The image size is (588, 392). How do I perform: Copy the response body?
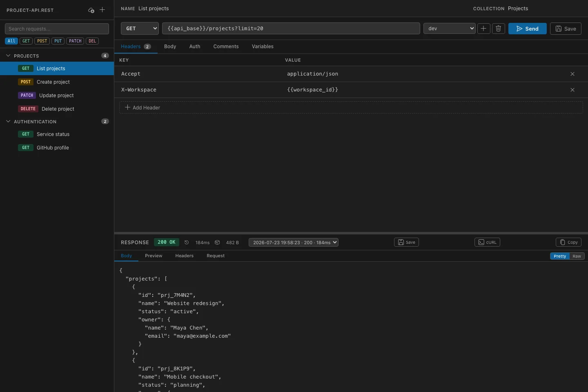(569, 242)
